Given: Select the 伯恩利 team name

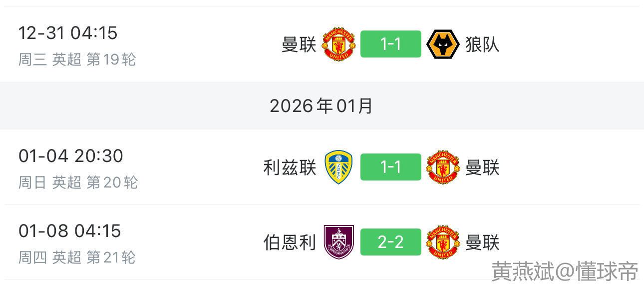Looking at the screenshot, I should click(290, 242).
